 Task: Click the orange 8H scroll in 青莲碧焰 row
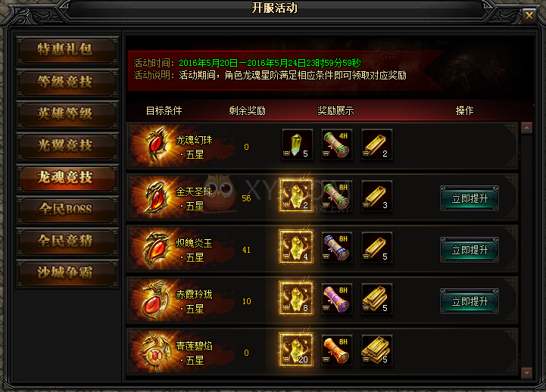pos(336,350)
